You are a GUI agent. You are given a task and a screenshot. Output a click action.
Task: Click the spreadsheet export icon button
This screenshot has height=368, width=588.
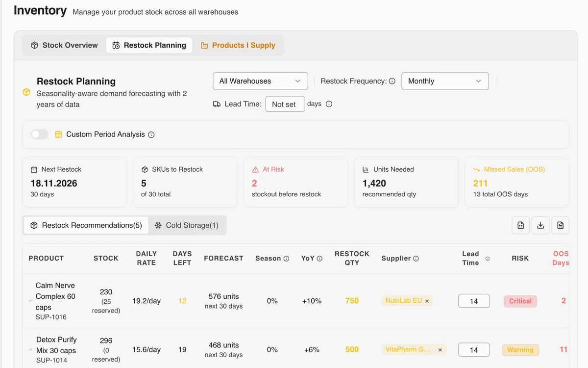520,225
